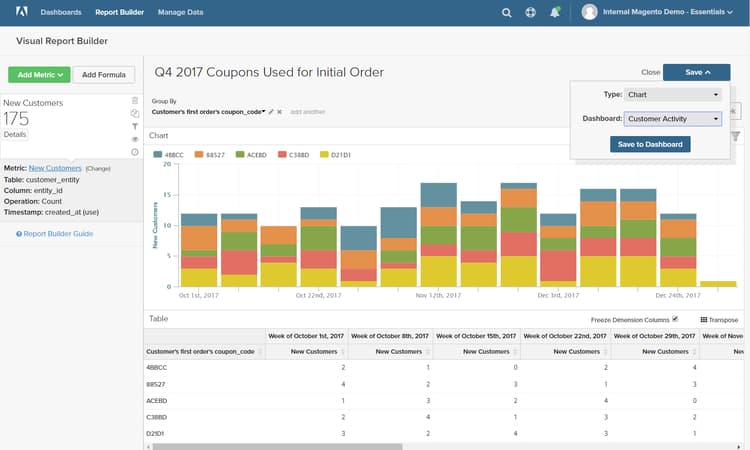Viewport: 750px width, 450px height.
Task: Click the table horizontal scrollbar
Action: [275, 446]
